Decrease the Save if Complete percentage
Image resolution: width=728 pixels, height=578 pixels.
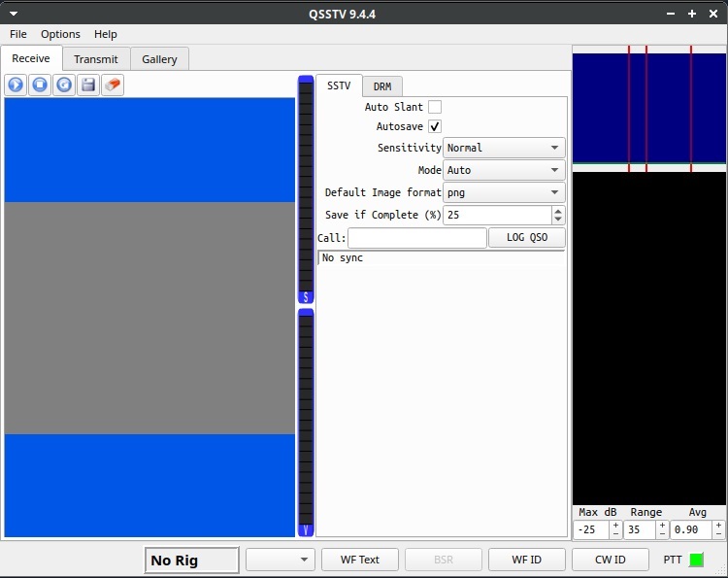(x=558, y=220)
